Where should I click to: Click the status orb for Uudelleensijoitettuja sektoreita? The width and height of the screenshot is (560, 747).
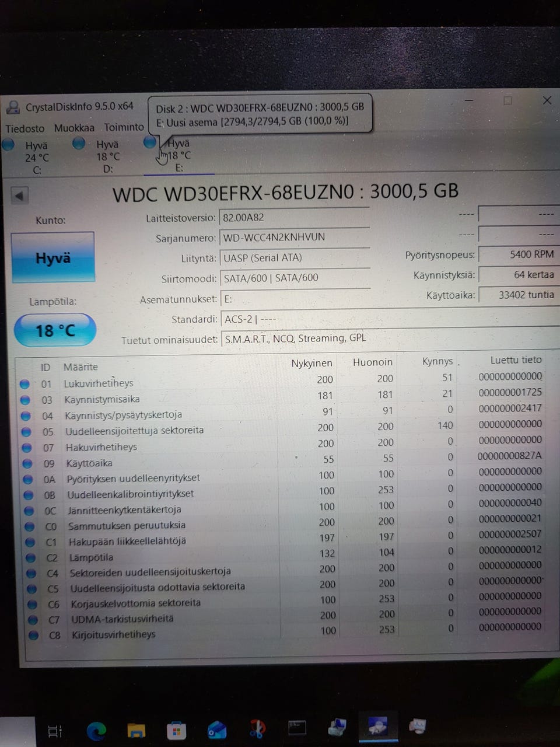[x=26, y=432]
